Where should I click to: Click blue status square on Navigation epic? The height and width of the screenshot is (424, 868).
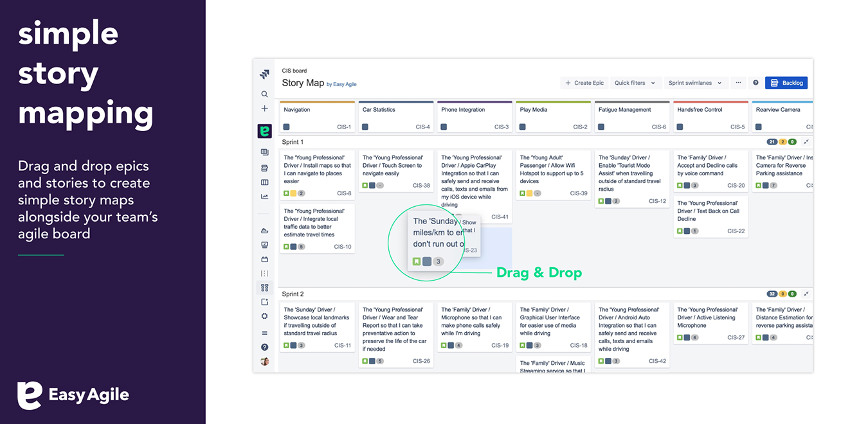[287, 127]
